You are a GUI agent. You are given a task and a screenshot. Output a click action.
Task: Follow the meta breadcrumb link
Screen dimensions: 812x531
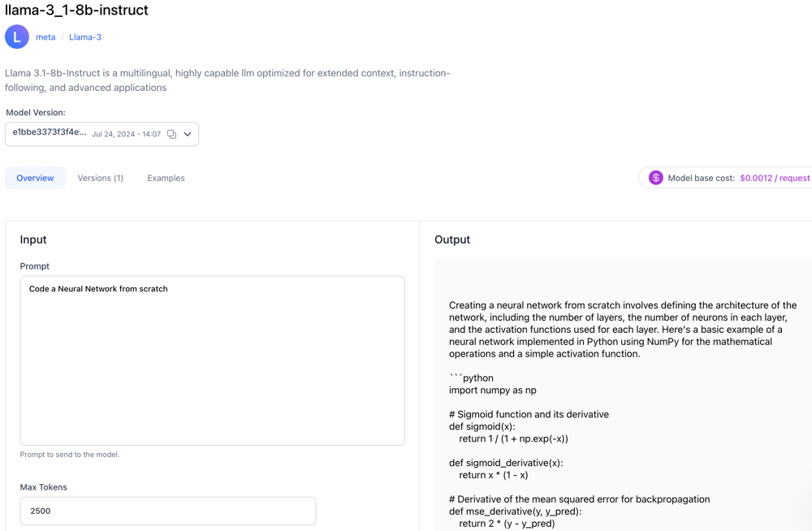coord(45,37)
